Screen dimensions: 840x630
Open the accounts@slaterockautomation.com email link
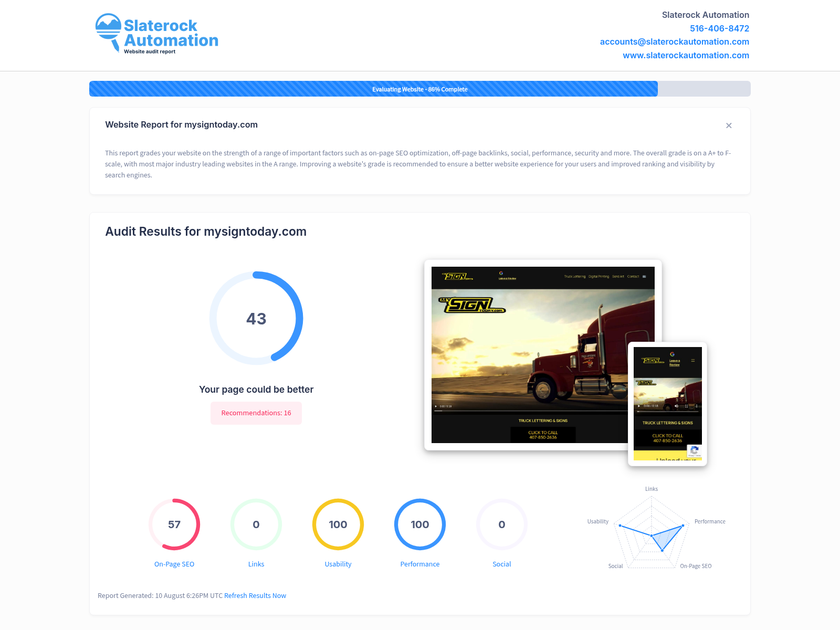(x=675, y=41)
